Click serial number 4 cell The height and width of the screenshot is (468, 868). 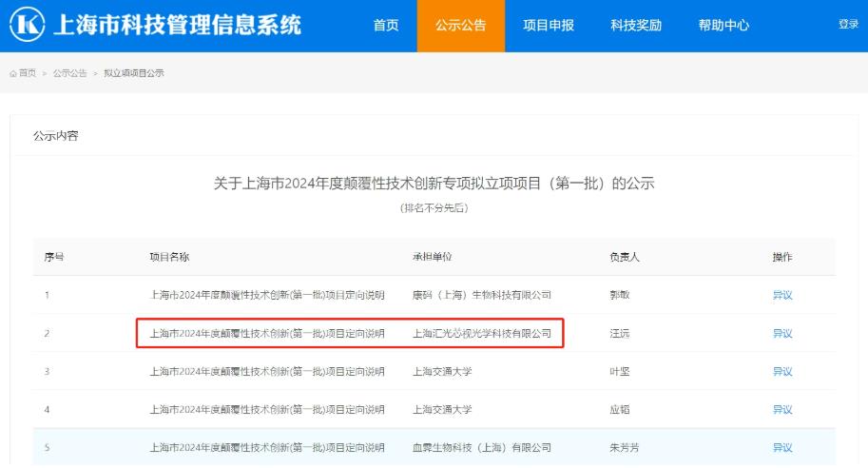[47, 410]
